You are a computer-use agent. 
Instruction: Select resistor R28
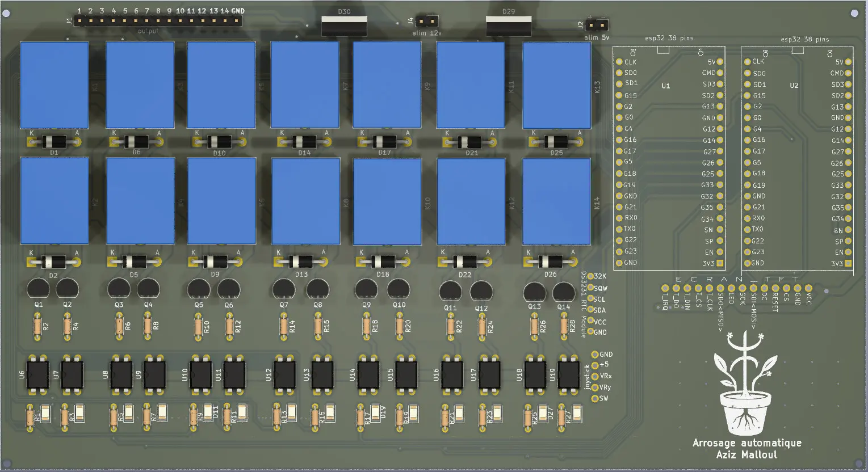pyautogui.click(x=564, y=327)
